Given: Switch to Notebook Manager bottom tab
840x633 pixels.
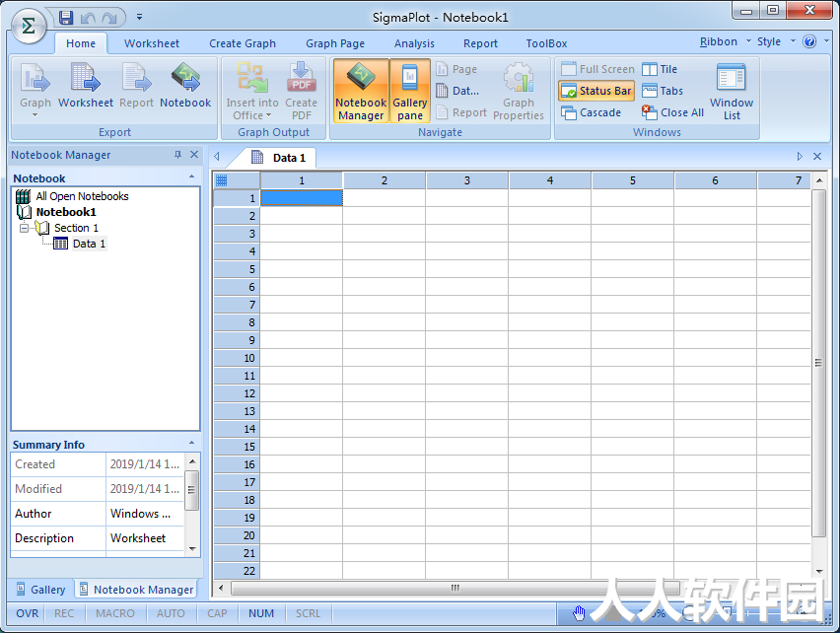Looking at the screenshot, I should 136,590.
